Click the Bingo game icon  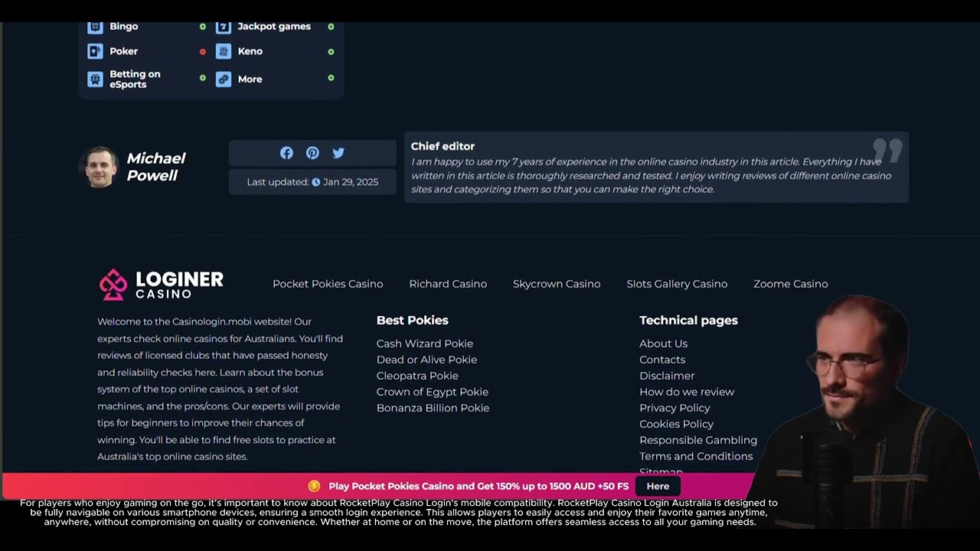(x=95, y=27)
